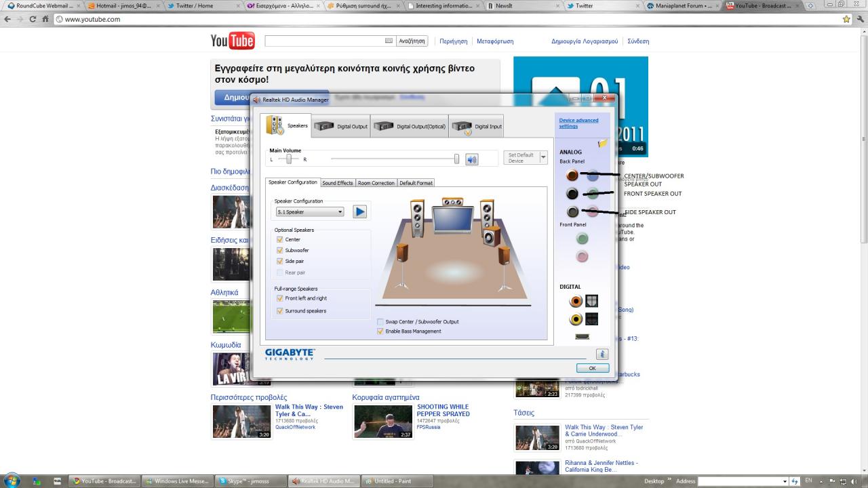Toggle Surround speakers full-range checkbox
This screenshot has width=868, height=488.
click(279, 311)
